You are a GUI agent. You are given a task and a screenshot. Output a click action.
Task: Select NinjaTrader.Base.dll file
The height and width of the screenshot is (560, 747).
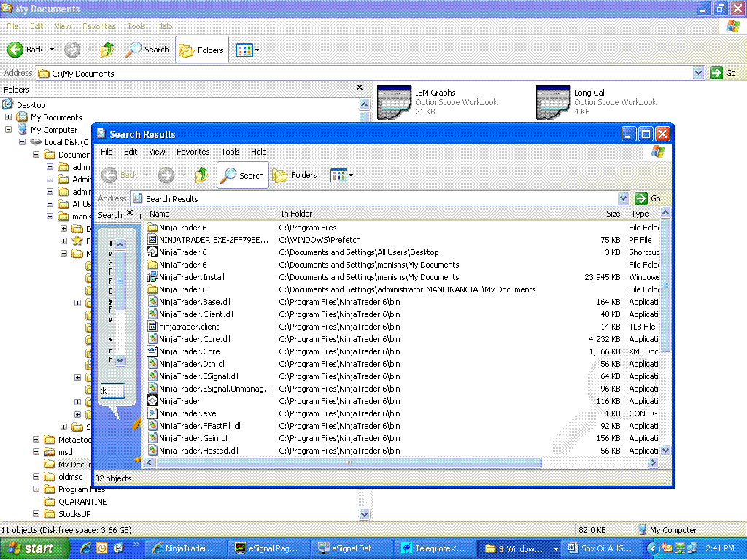[x=189, y=302]
